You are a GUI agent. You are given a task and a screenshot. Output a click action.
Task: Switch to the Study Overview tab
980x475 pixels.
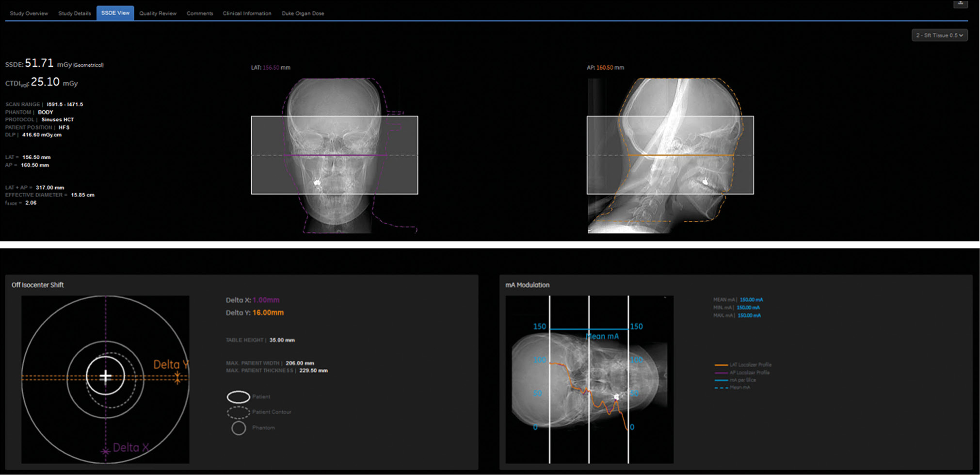tap(29, 14)
